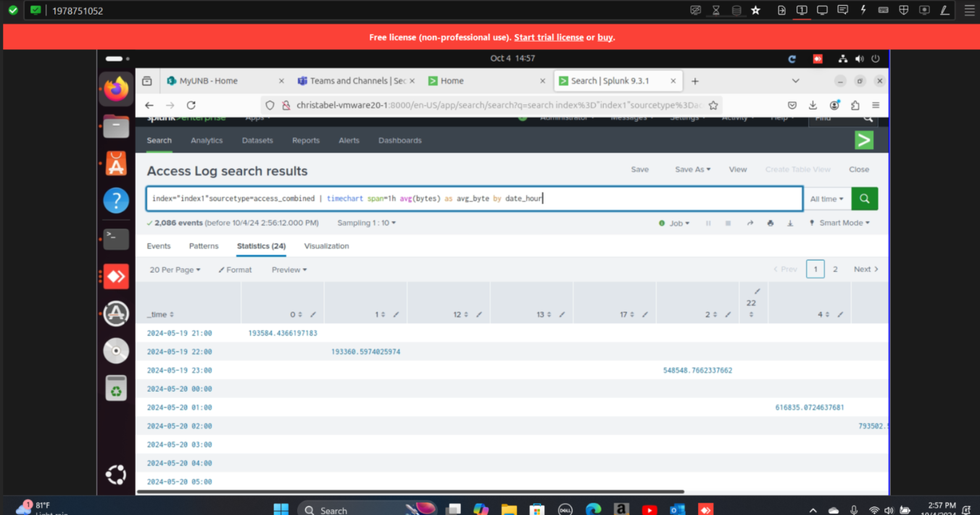Screen dimensions: 980x515
Task: Open the Smart Mode dropdown
Action: coord(839,223)
